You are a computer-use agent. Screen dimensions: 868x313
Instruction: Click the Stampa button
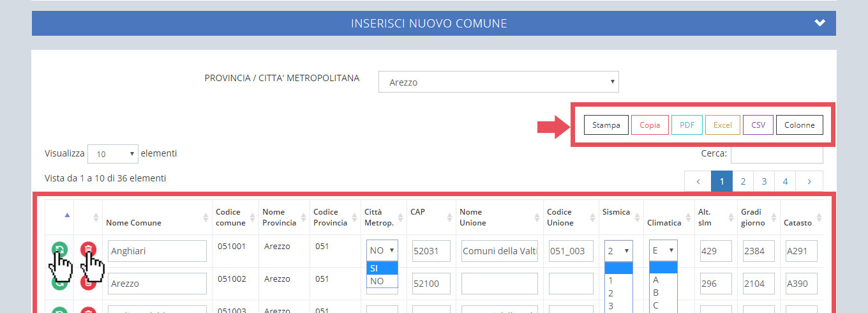click(x=606, y=125)
